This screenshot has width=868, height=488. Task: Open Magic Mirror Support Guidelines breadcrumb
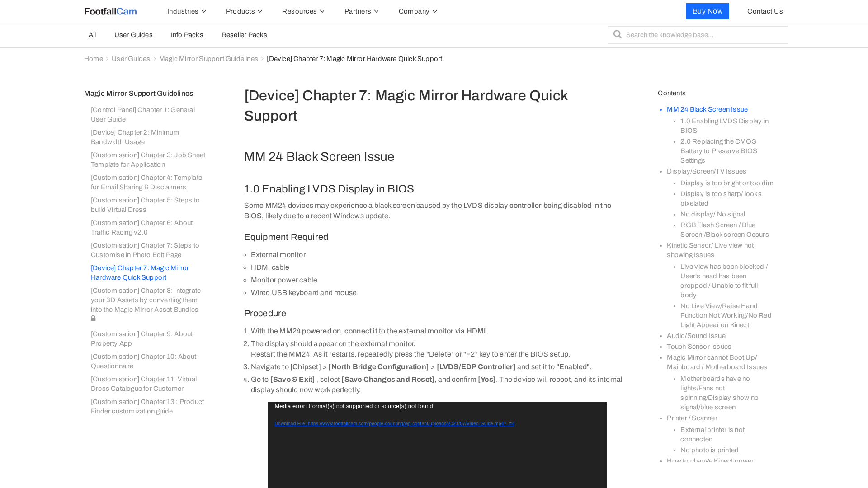coord(208,59)
